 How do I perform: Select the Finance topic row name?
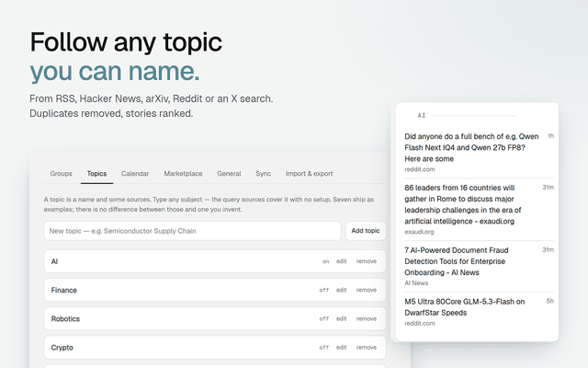pos(63,291)
